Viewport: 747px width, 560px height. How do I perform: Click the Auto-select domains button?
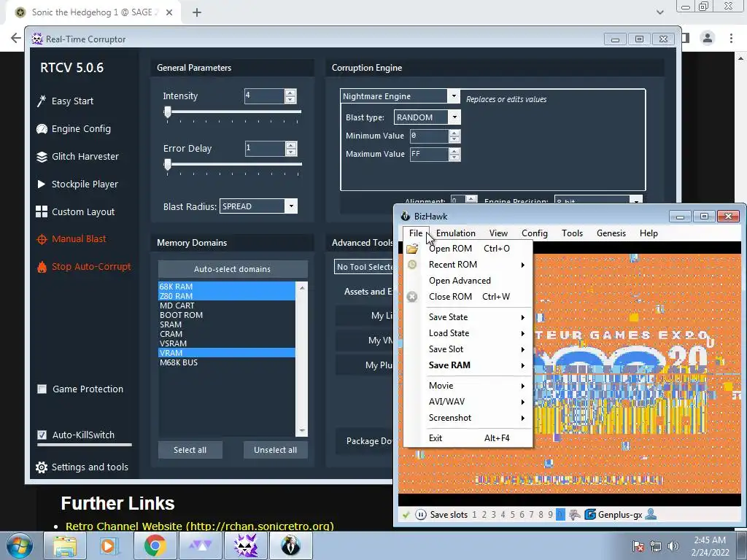pyautogui.click(x=233, y=269)
